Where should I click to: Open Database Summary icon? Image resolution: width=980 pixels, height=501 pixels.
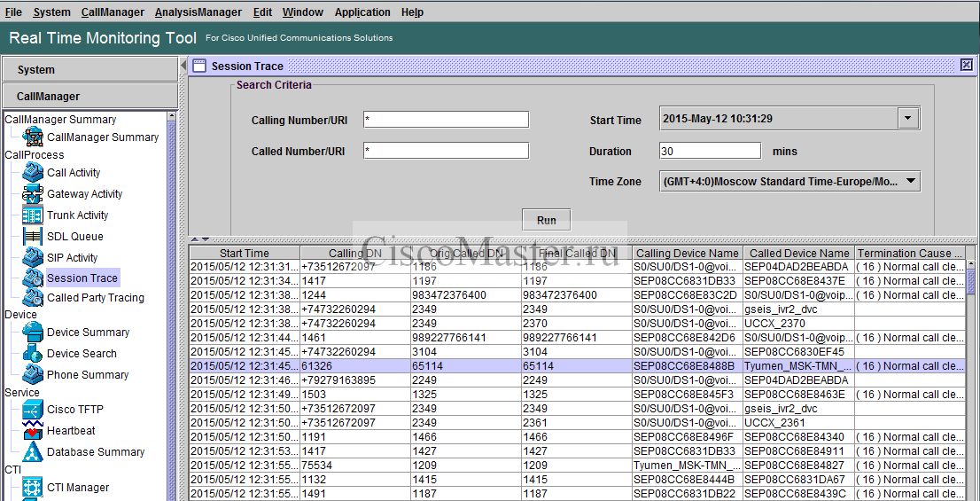point(33,451)
